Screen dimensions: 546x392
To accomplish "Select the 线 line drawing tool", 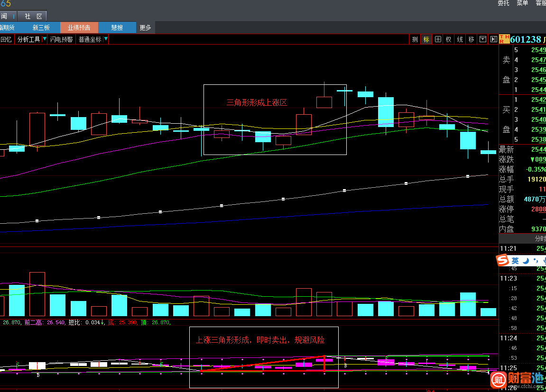I will click(x=460, y=39).
